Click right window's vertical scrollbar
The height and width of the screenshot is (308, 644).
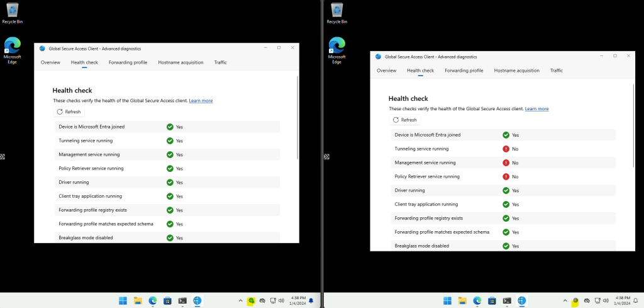point(633,125)
